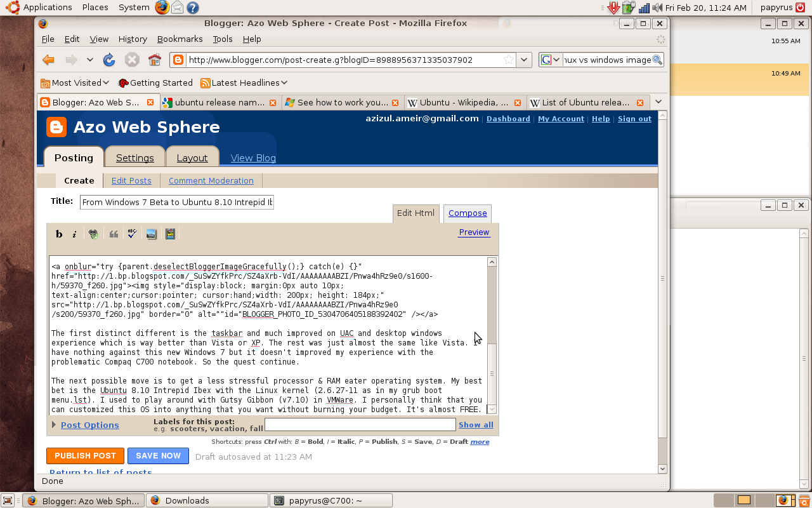Screen dimensions: 812x508
Task: Open the power button next to papyrus
Action: pyautogui.click(x=799, y=8)
